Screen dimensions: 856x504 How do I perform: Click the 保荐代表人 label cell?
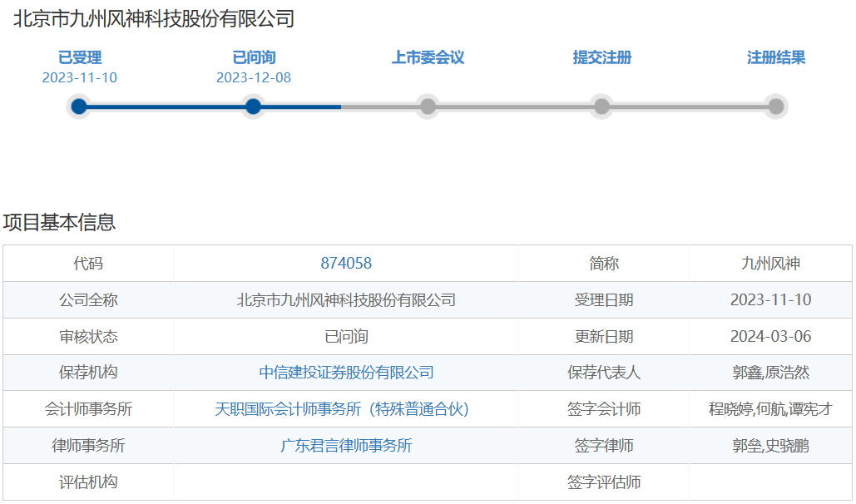pos(604,373)
